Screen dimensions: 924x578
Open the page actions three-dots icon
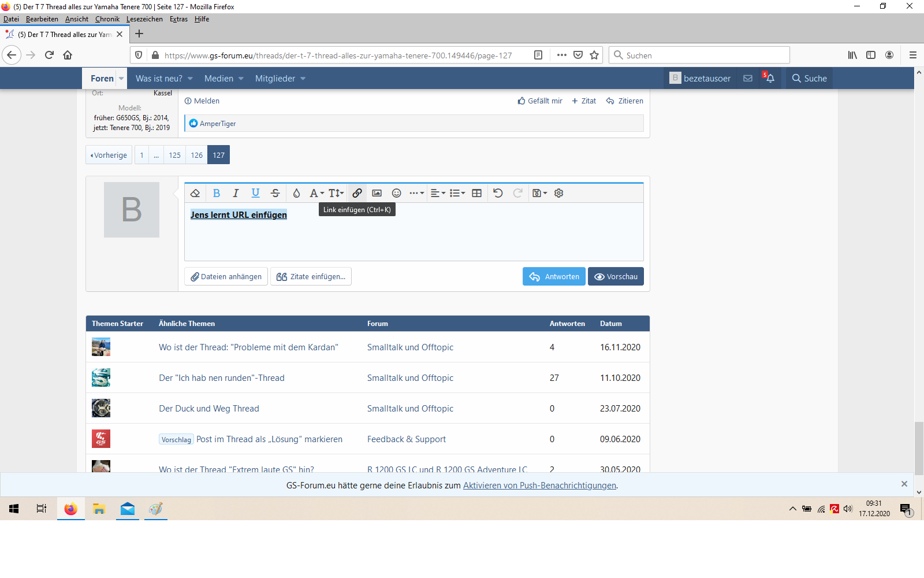tap(561, 55)
